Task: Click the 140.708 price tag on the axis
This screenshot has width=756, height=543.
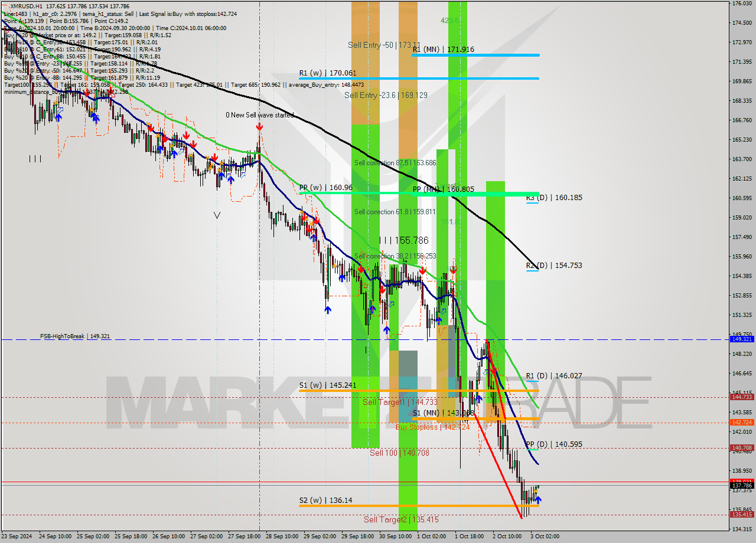Action: pos(742,448)
